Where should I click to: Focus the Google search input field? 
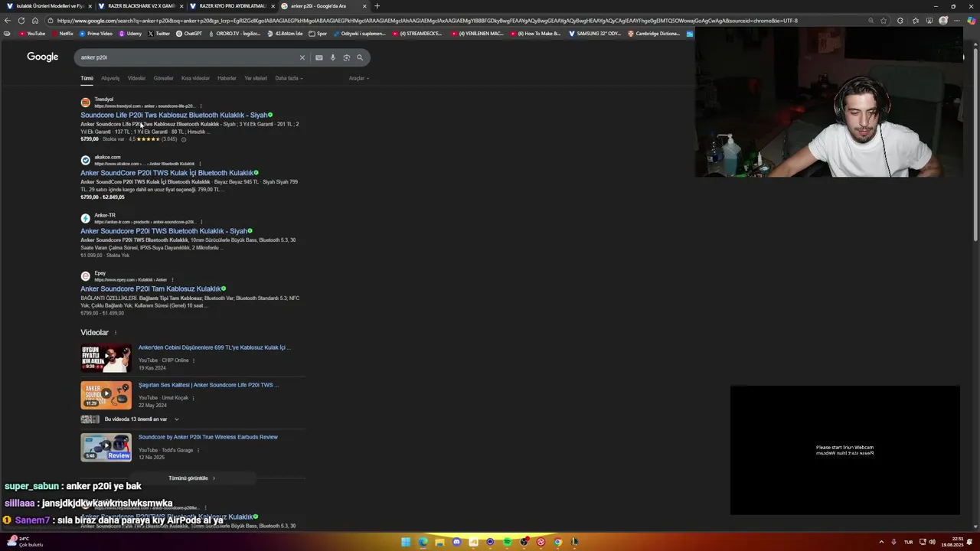pyautogui.click(x=188, y=57)
